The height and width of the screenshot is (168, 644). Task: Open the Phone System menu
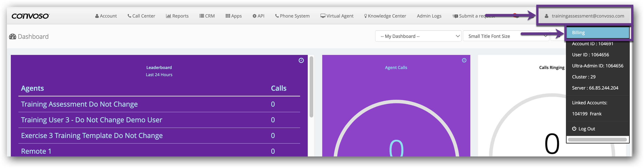tap(292, 16)
